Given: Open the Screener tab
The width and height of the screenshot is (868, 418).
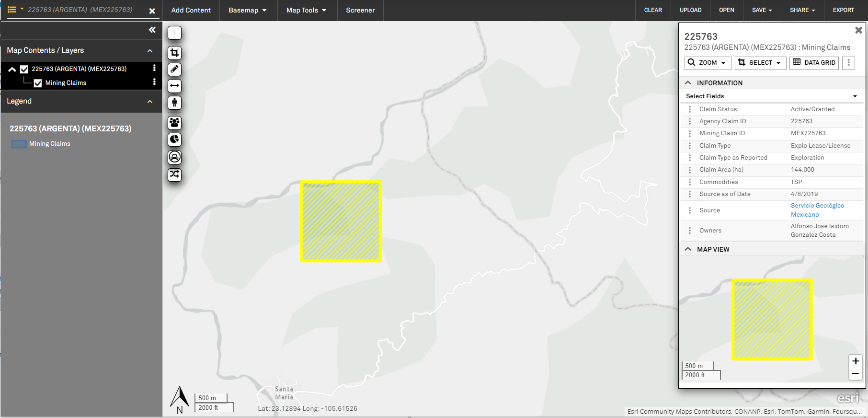Looking at the screenshot, I should point(360,10).
